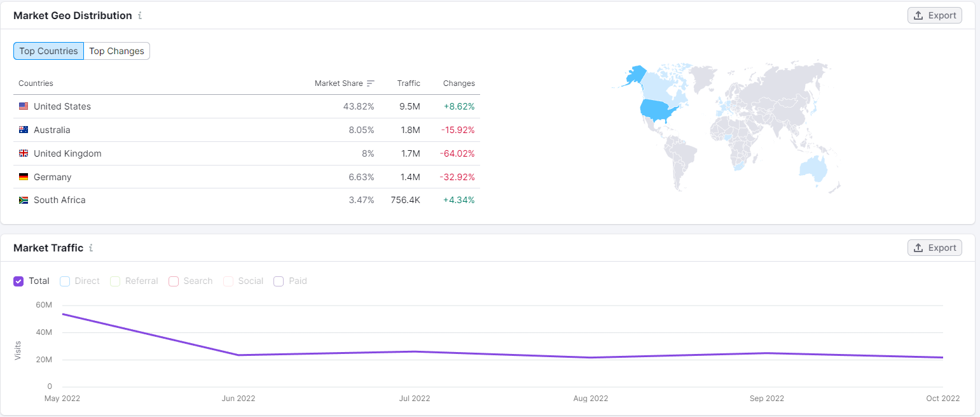The width and height of the screenshot is (980, 417).
Task: Click the Market Share sort icon
Action: click(371, 83)
